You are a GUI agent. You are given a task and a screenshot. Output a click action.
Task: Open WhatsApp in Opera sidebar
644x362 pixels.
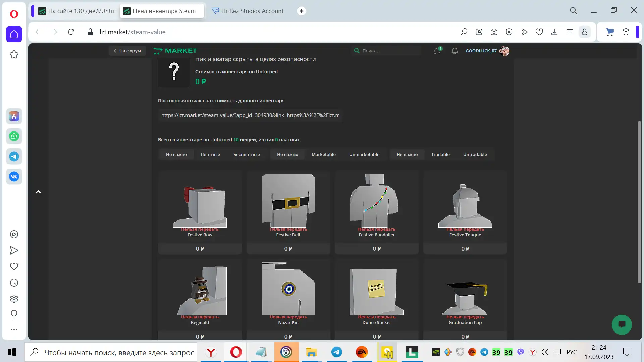[14, 136]
